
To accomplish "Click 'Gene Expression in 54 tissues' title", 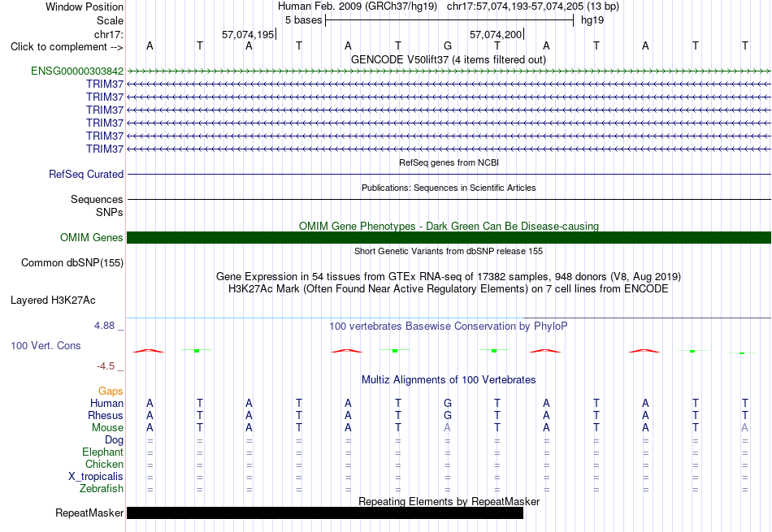I will [x=449, y=277].
